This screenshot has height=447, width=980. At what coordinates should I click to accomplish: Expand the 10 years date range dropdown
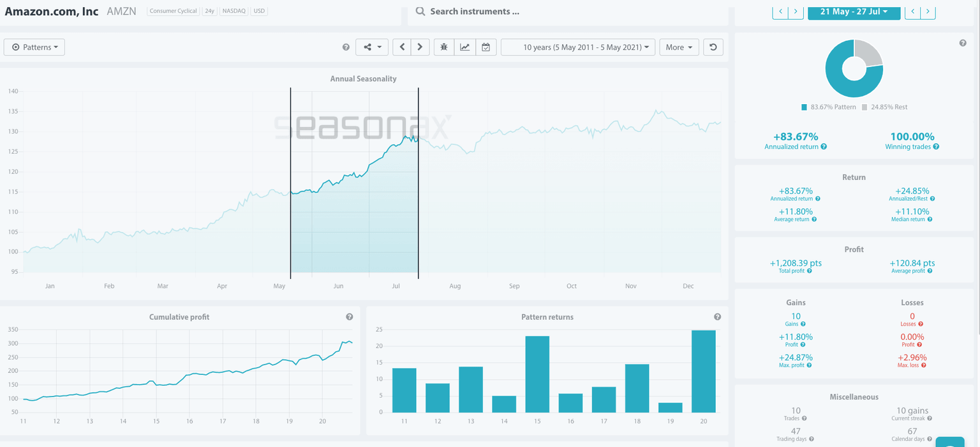578,47
